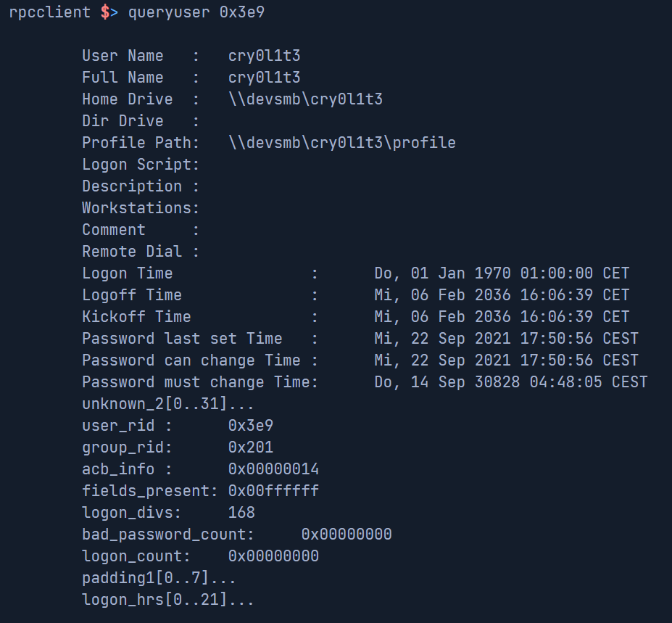Image resolution: width=672 pixels, height=623 pixels.
Task: Click the bad_password_count label
Action: coord(168,535)
